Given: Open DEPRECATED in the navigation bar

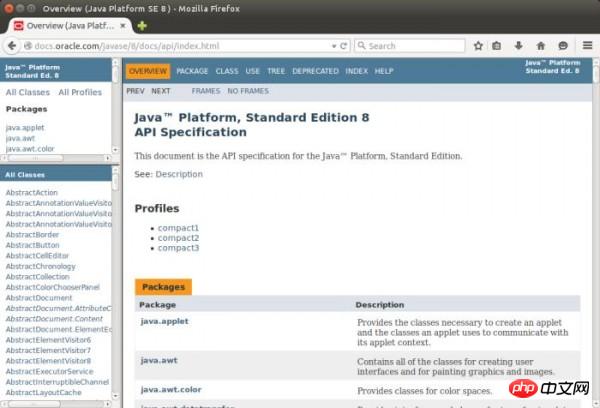Looking at the screenshot, I should [315, 71].
